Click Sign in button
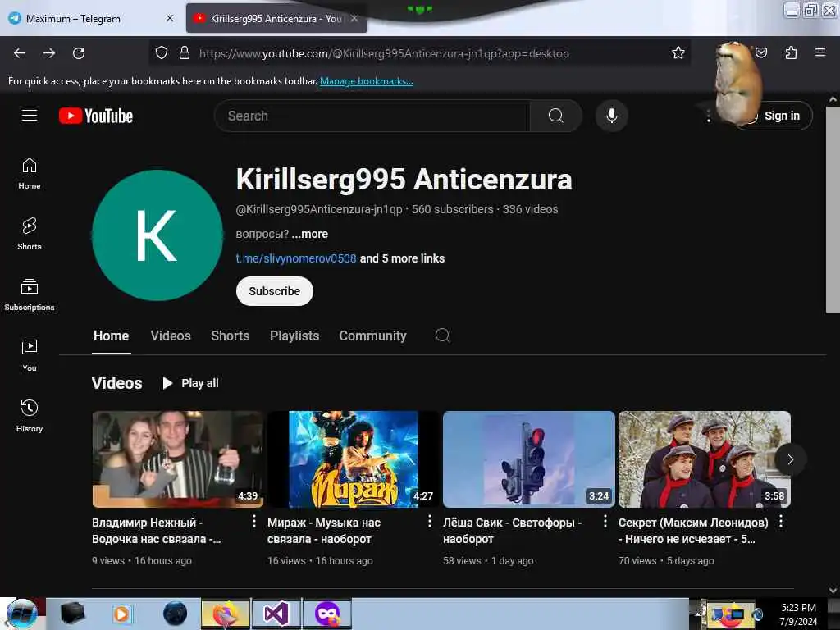Image resolution: width=840 pixels, height=630 pixels. pyautogui.click(x=773, y=116)
